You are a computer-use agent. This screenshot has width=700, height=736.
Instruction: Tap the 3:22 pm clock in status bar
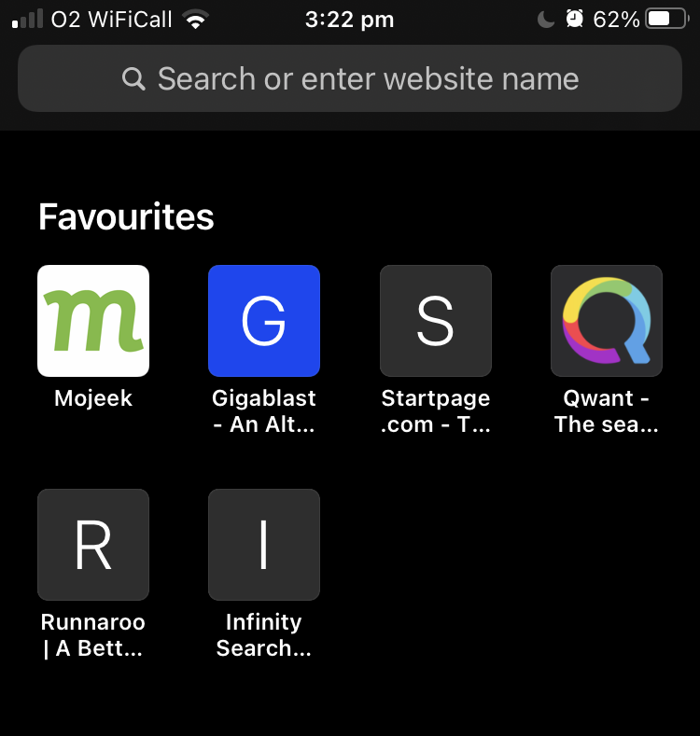click(x=349, y=20)
